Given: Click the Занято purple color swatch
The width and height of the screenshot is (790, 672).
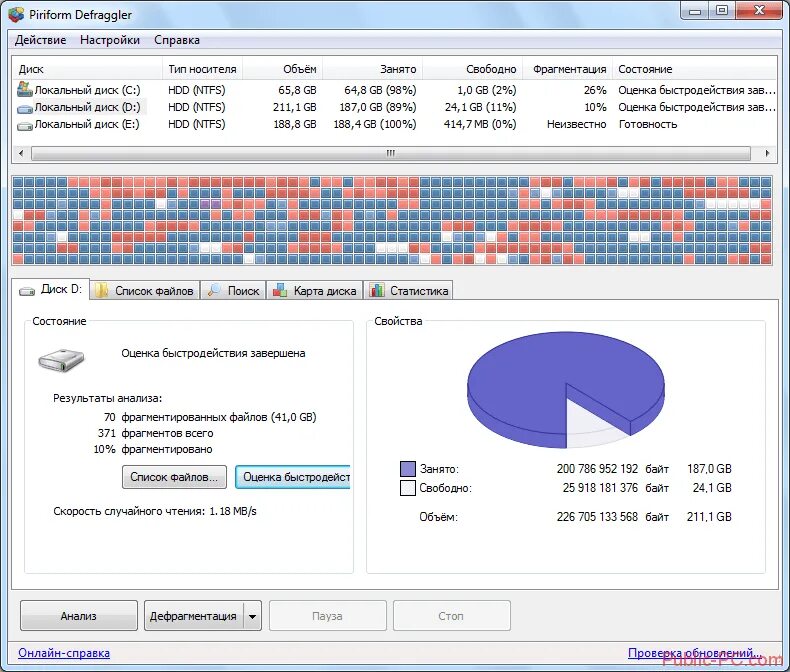Looking at the screenshot, I should [408, 469].
